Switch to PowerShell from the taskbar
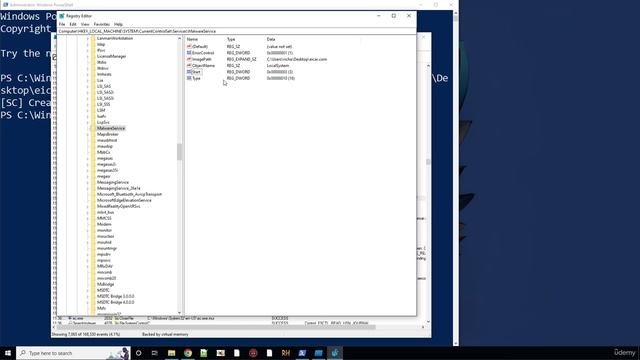This screenshot has width=640, height=360. (302, 353)
